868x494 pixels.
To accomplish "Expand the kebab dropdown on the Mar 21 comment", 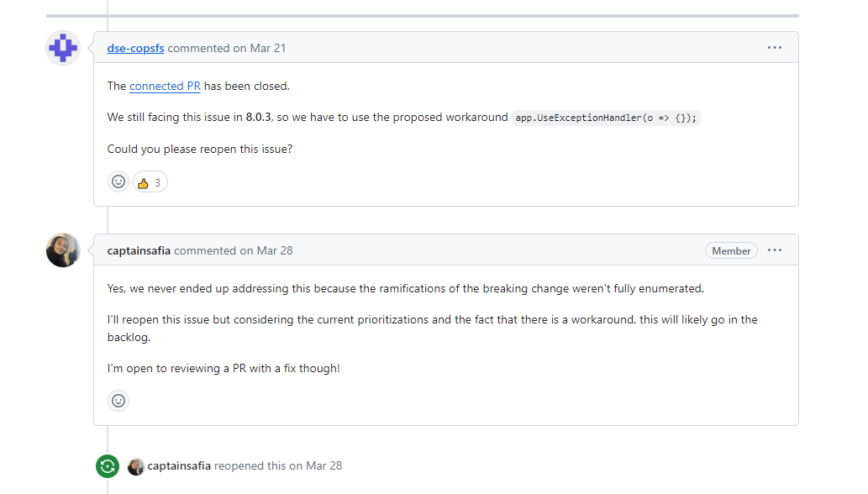I will [774, 47].
